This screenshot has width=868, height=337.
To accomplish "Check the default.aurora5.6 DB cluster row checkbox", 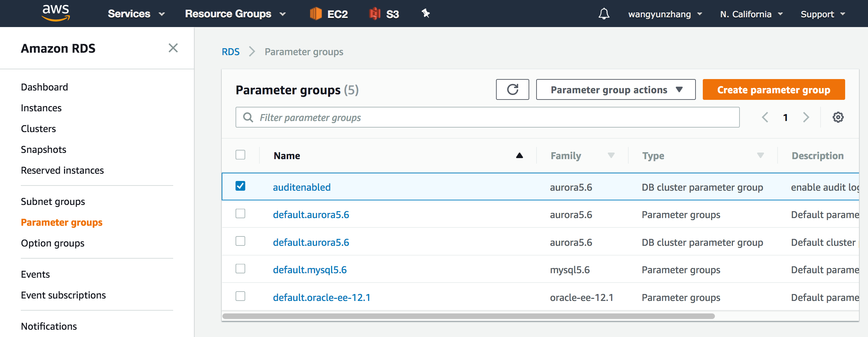I will [x=240, y=241].
